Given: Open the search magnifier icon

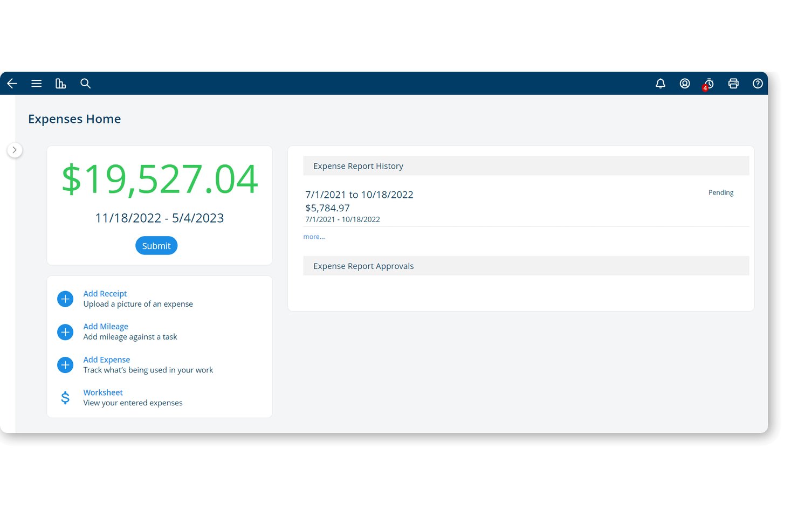Looking at the screenshot, I should point(85,84).
